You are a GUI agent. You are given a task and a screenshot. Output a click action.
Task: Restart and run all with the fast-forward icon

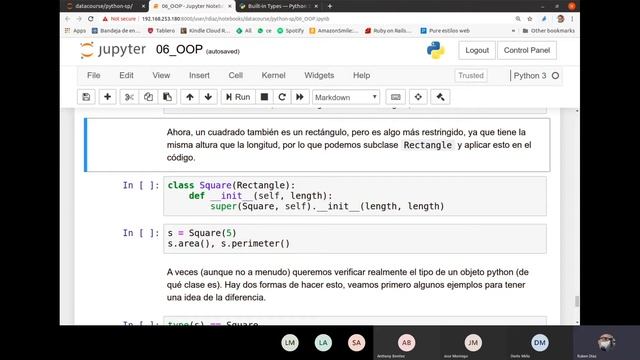tap(300, 97)
